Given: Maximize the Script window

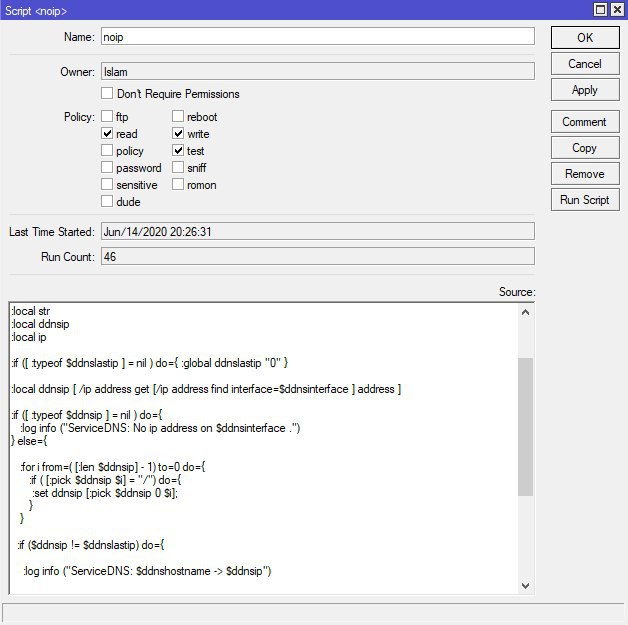Looking at the screenshot, I should 600,10.
